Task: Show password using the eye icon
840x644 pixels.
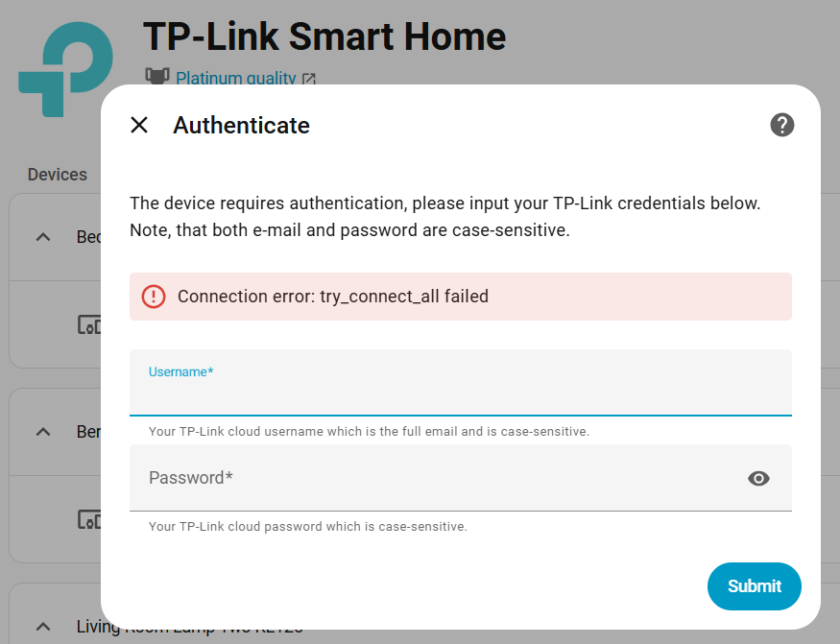Action: pos(759,478)
